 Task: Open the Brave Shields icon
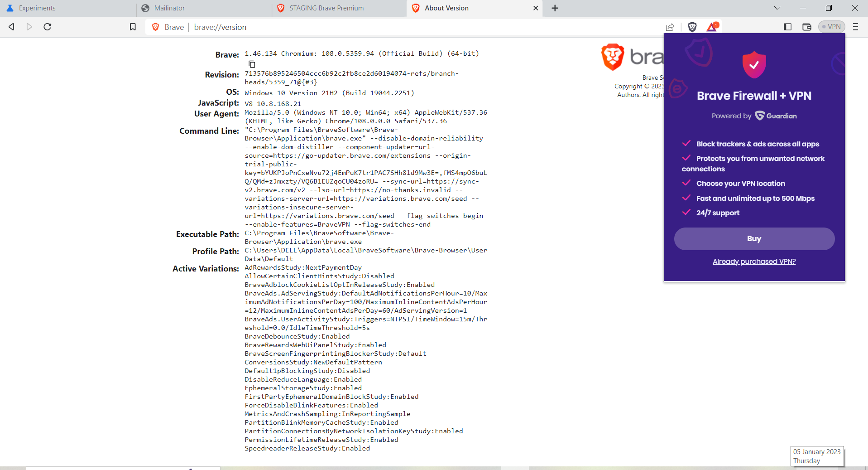point(692,27)
